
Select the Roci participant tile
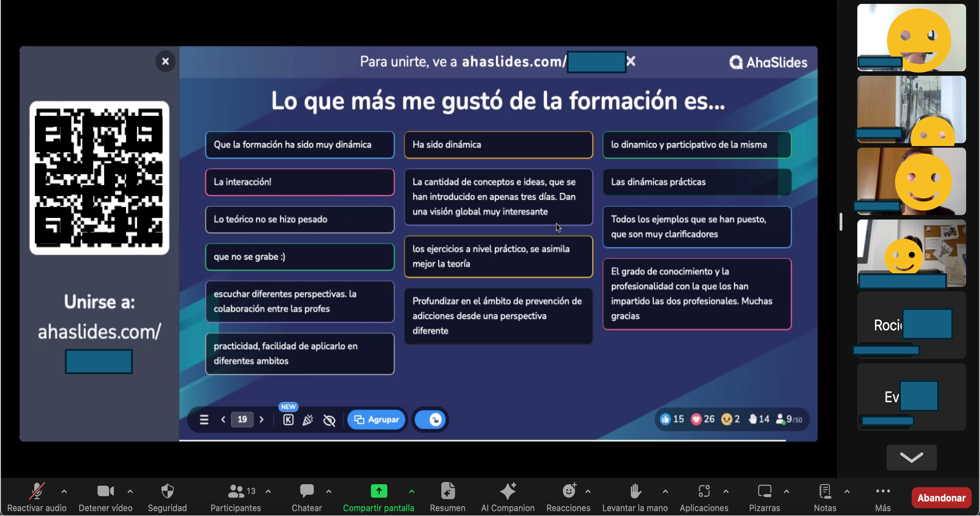(911, 325)
